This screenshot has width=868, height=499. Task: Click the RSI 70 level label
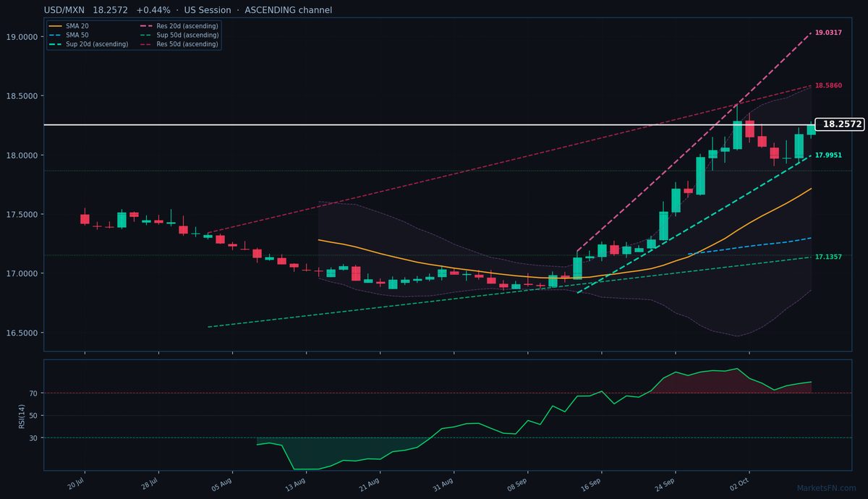click(34, 393)
